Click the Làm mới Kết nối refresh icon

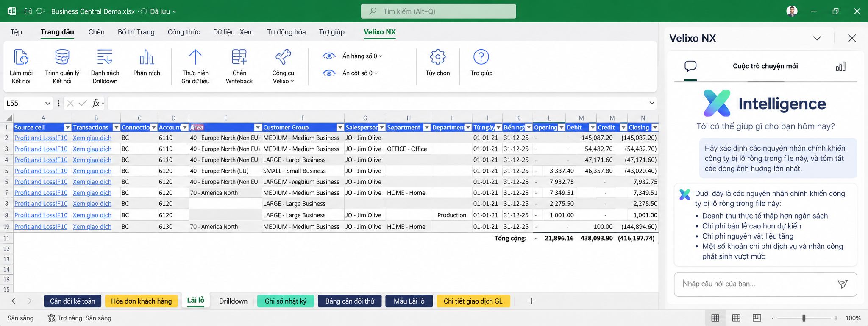tap(21, 57)
